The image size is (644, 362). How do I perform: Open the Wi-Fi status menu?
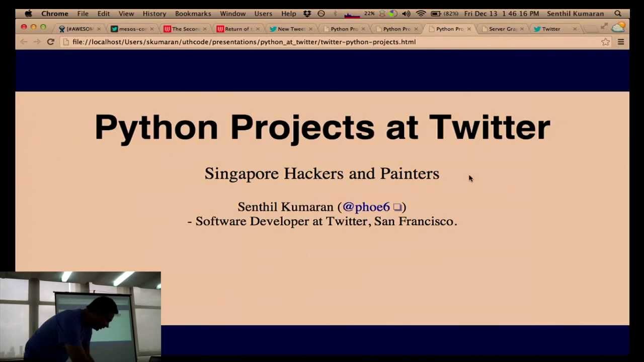[x=421, y=14]
